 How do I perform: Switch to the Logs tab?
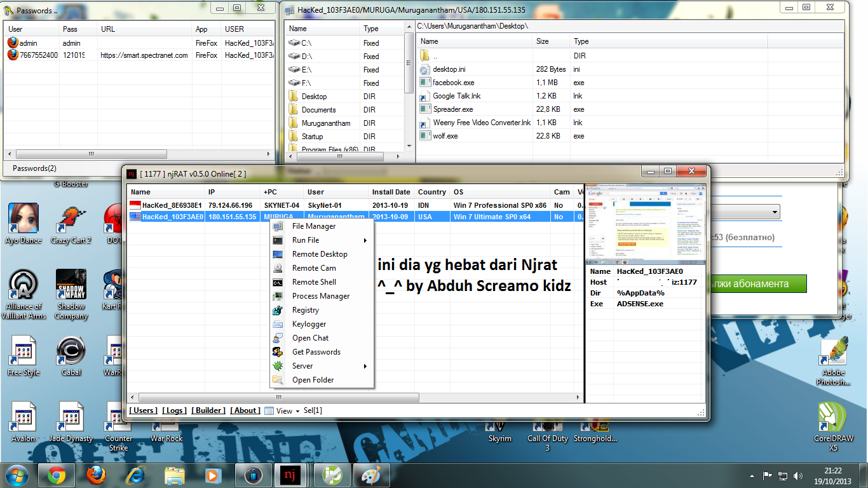(x=175, y=410)
